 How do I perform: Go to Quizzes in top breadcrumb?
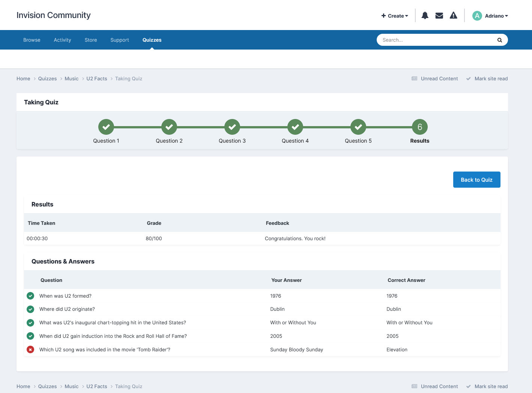coord(47,78)
